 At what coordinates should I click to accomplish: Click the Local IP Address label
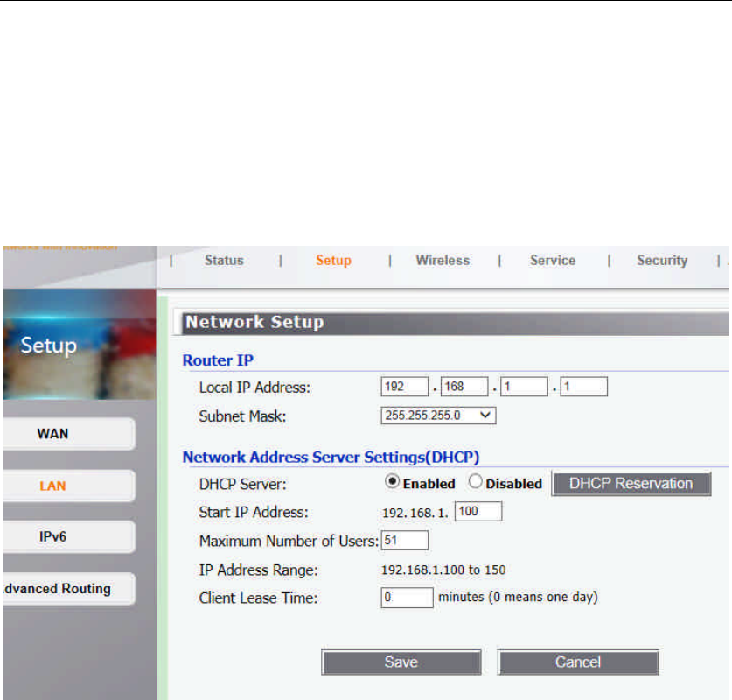(254, 388)
